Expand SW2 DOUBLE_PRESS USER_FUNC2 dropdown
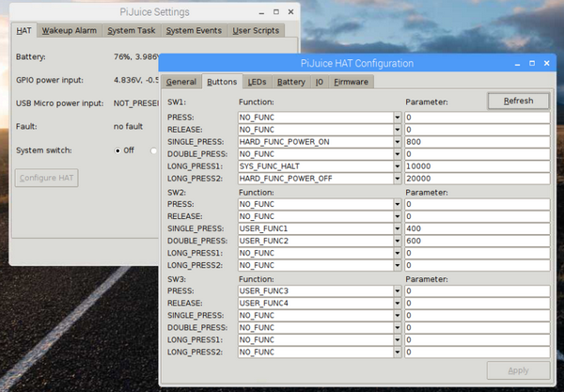Image resolution: width=564 pixels, height=392 pixels. [x=397, y=241]
